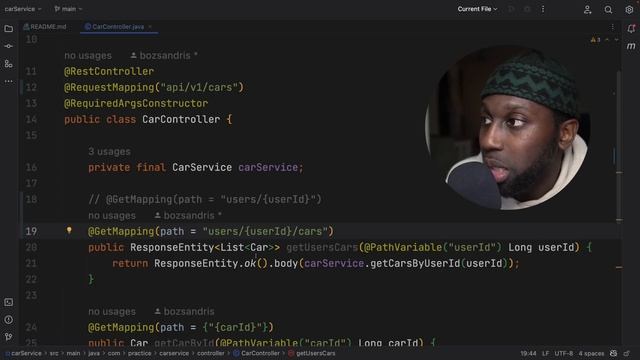This screenshot has width=640, height=360.
Task: Click getUsersCars in the breadcrumb bar
Action: tap(312, 353)
